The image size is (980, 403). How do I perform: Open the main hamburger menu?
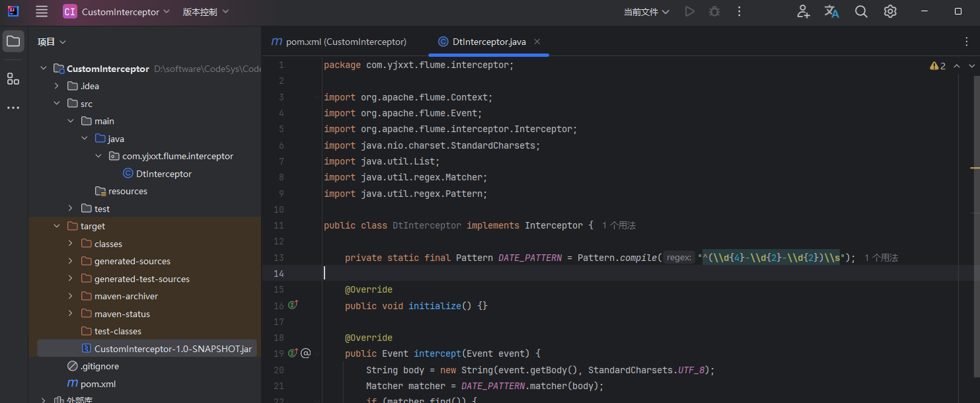tap(42, 11)
